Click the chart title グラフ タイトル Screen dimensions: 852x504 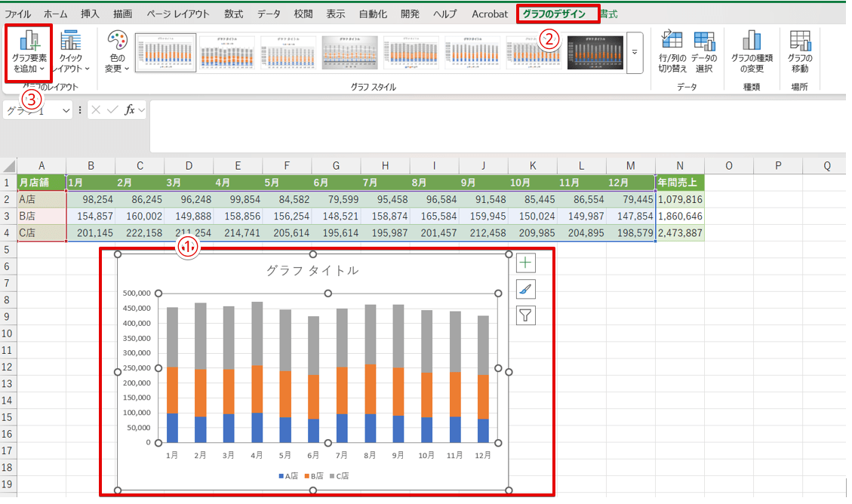[312, 270]
